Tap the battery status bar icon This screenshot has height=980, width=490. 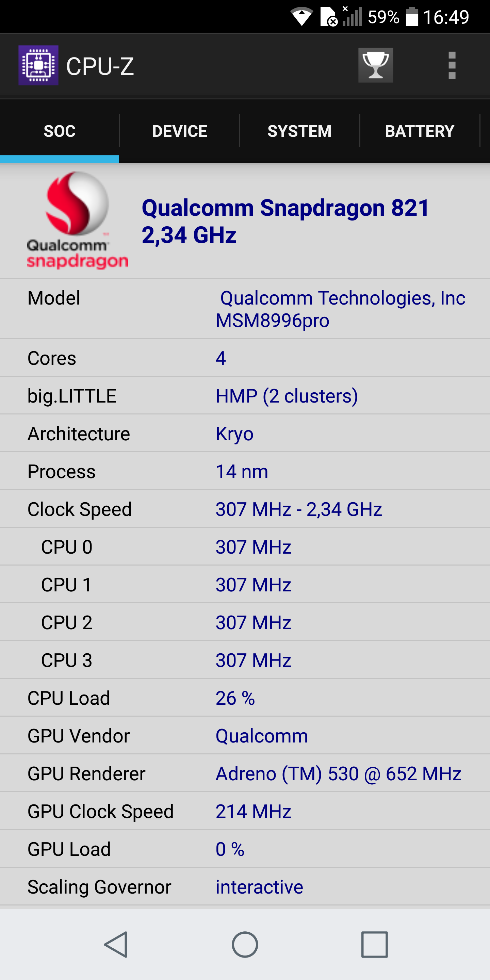click(x=412, y=17)
